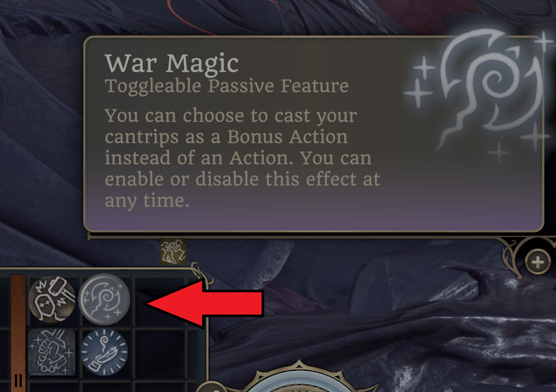Click the double-line grip on orange bar

[18, 381]
